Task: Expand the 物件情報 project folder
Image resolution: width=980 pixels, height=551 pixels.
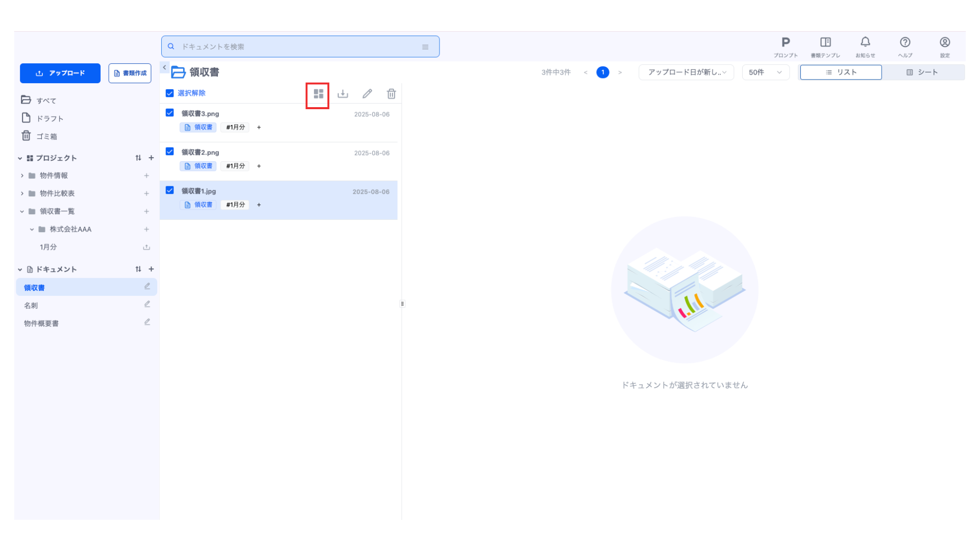Action: coord(22,176)
